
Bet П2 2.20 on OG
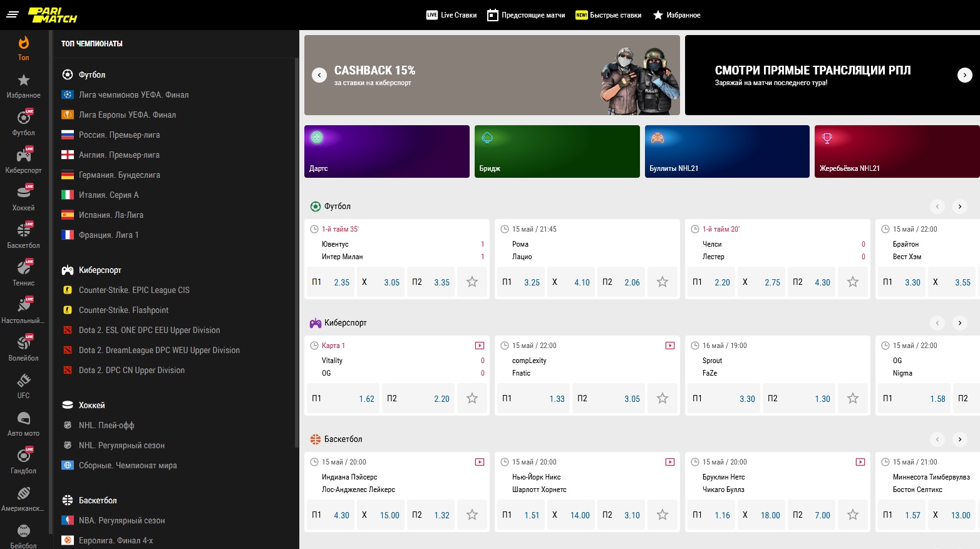pyautogui.click(x=418, y=399)
